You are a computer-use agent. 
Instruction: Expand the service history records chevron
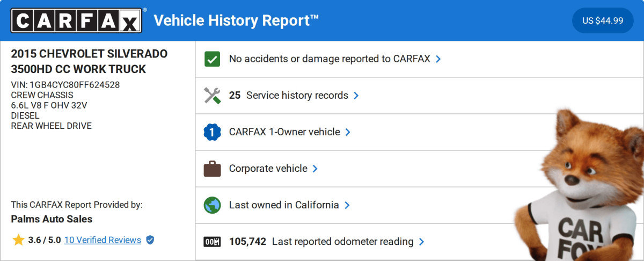(356, 96)
